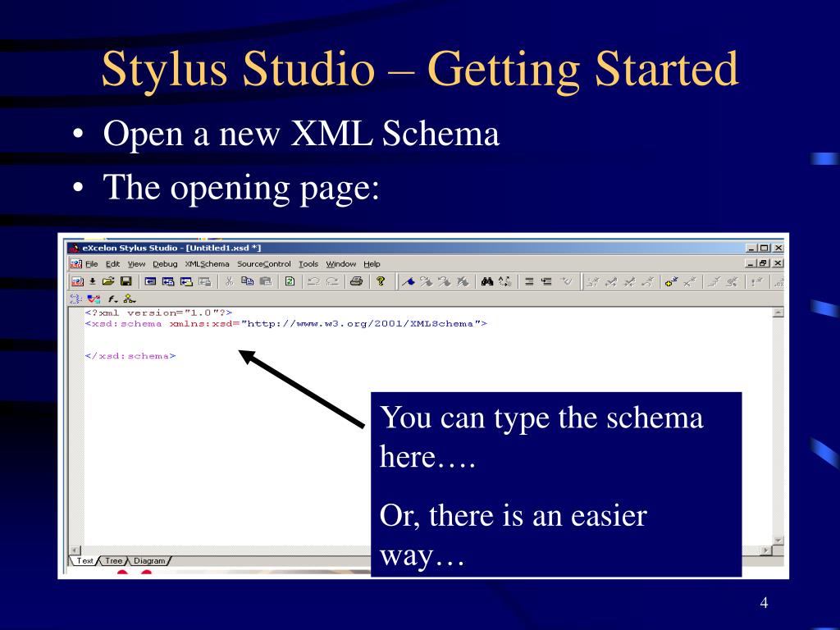Click the Paste clipboard icon

[266, 281]
